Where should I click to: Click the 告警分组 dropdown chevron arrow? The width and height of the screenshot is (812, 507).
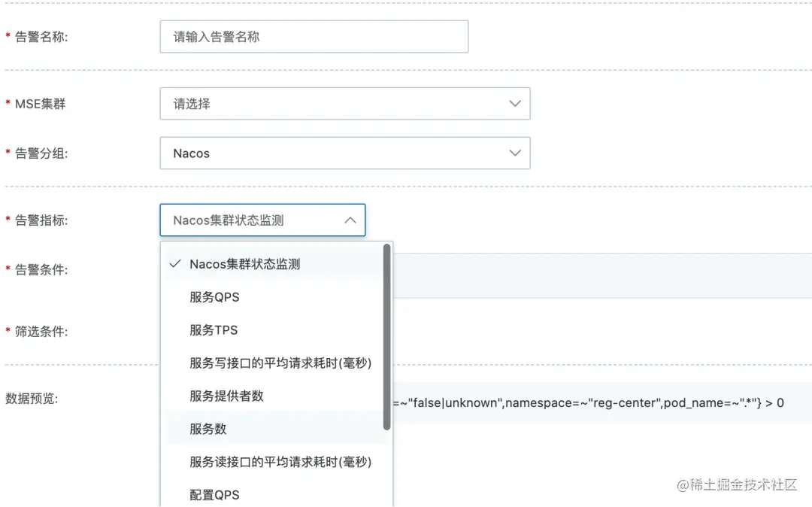(515, 153)
